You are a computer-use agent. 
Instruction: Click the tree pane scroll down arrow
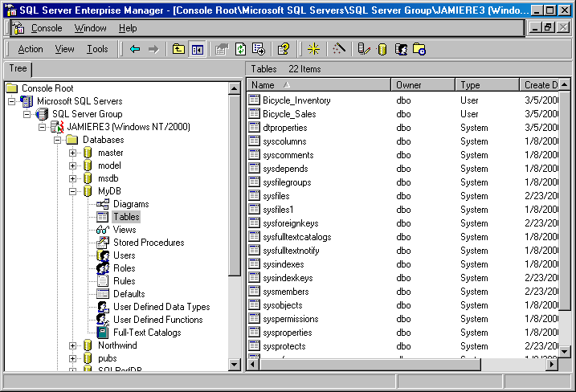point(235,365)
